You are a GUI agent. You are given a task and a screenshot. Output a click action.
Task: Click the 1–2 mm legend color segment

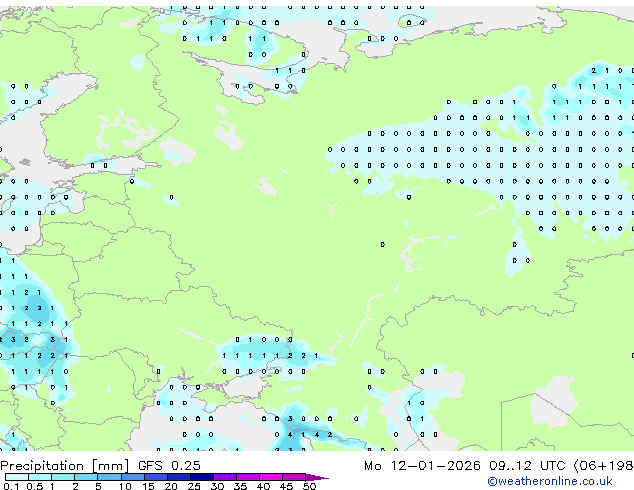[63, 477]
